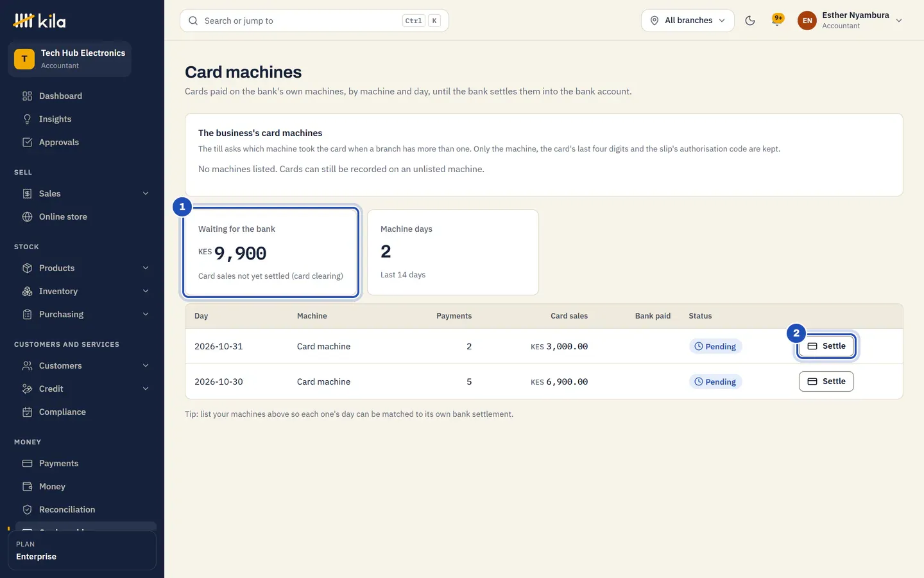This screenshot has height=578, width=924.
Task: Settle the 2026-10-30 card machine day
Action: pos(826,381)
